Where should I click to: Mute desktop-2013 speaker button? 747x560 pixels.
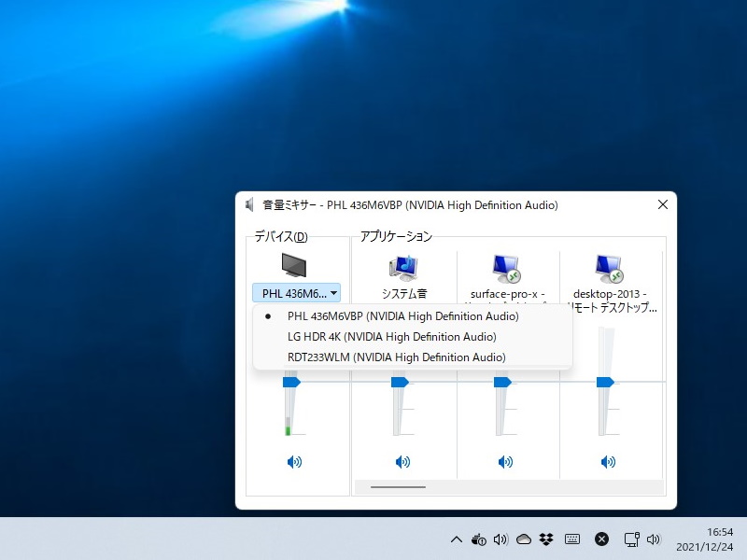(x=608, y=461)
